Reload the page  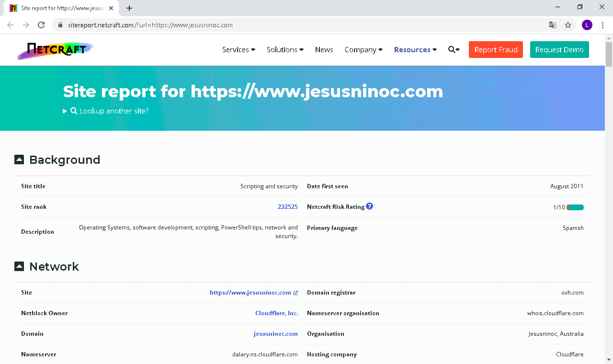[x=41, y=25]
